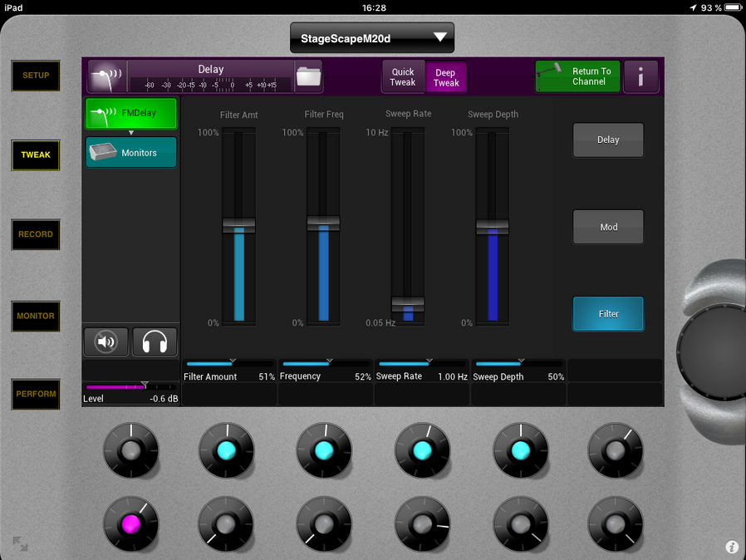This screenshot has height=560, width=746.
Task: Switch to the PERFORM mode tab
Action: 36,394
